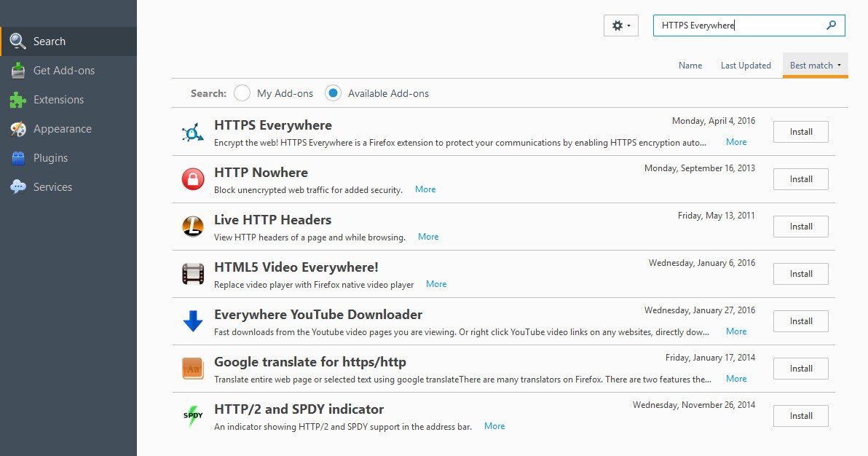Open More link for HTTP Nowhere
The width and height of the screenshot is (868, 456).
point(425,189)
